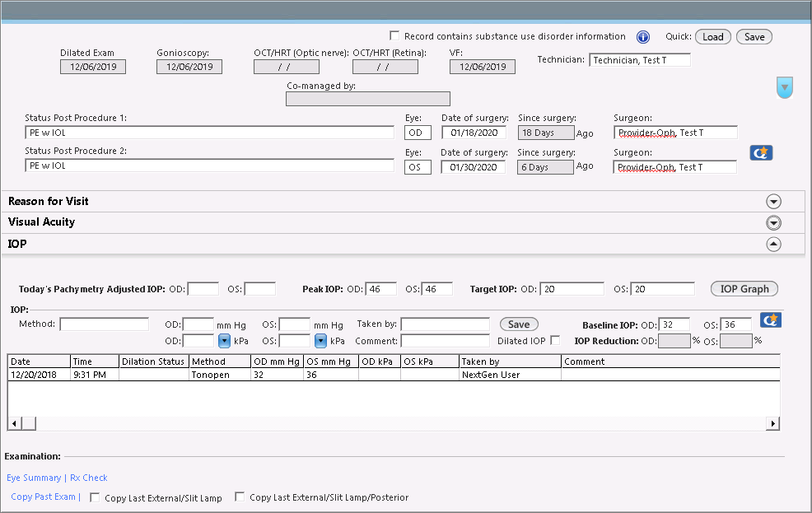Open the Eye Summary link

[34, 478]
